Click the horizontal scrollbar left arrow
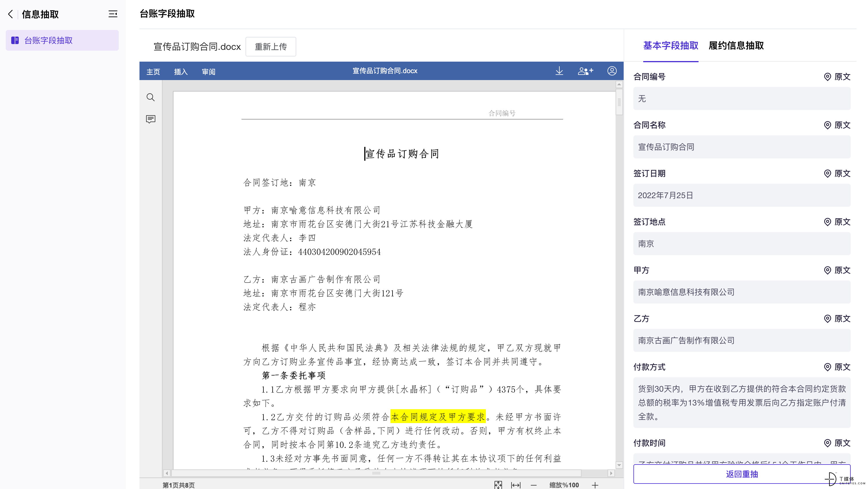This screenshot has width=868, height=489. coord(167,473)
